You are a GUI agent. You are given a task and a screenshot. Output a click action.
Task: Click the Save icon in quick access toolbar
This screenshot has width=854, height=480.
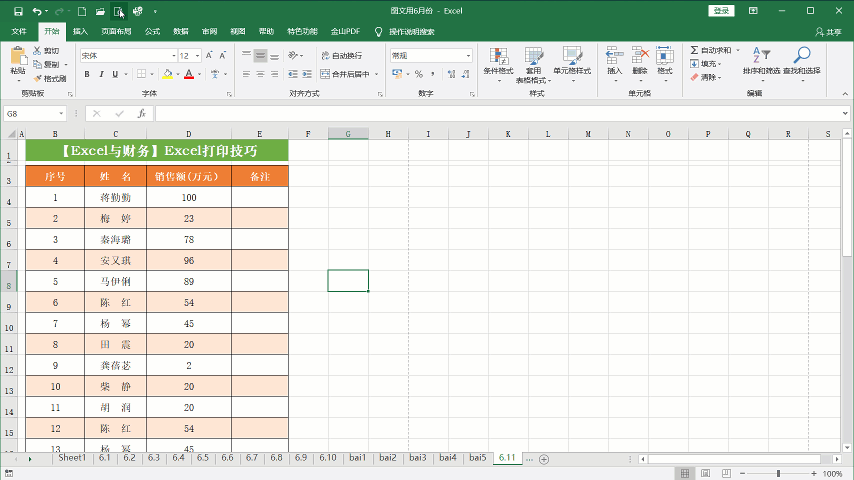(x=18, y=11)
